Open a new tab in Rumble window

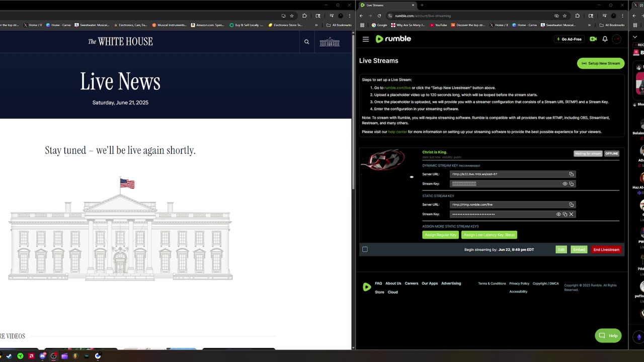(x=423, y=5)
